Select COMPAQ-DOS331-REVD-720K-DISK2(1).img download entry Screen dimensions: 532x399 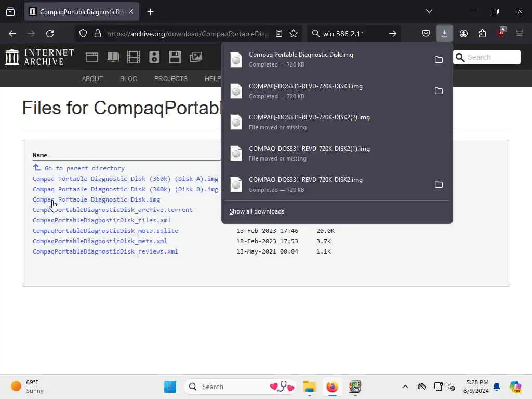click(337, 153)
